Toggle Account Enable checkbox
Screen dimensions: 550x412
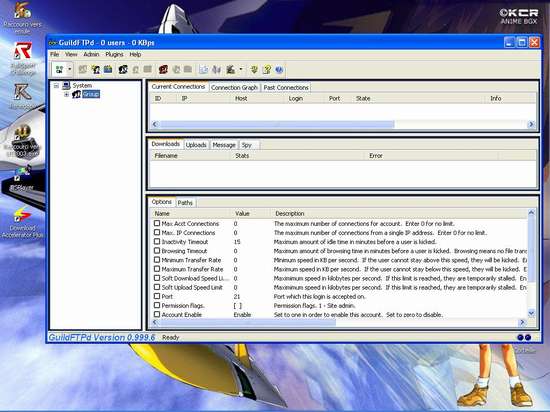point(157,314)
